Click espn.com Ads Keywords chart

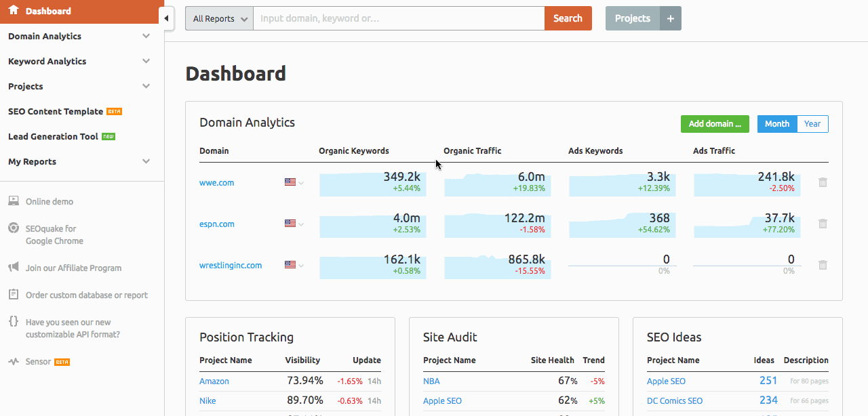pos(622,224)
